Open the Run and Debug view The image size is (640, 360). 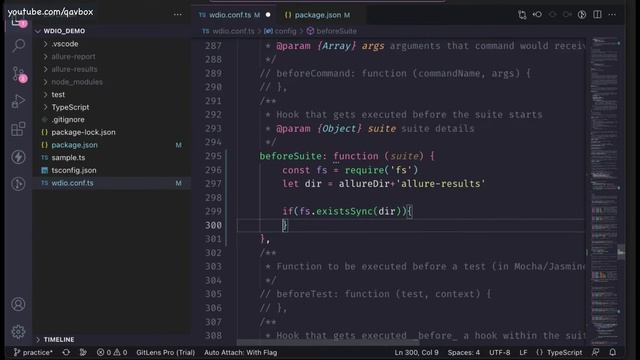pos(18,101)
